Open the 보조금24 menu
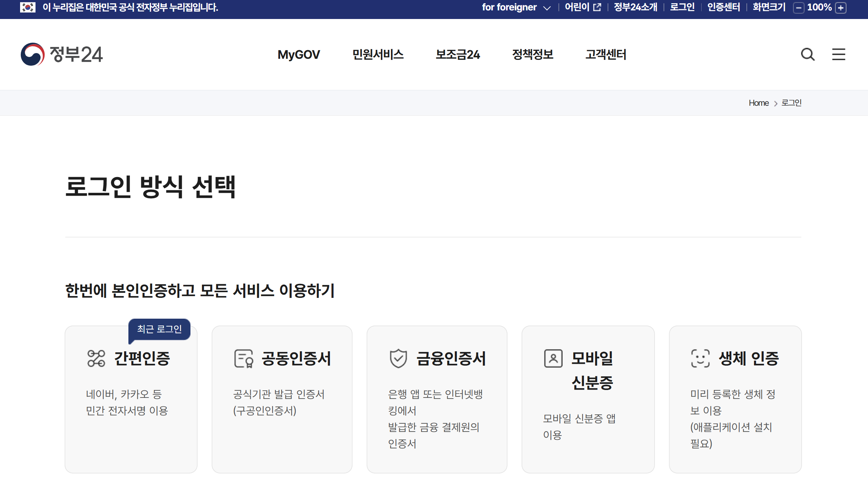Image resolution: width=868 pixels, height=490 pixels. (x=458, y=54)
